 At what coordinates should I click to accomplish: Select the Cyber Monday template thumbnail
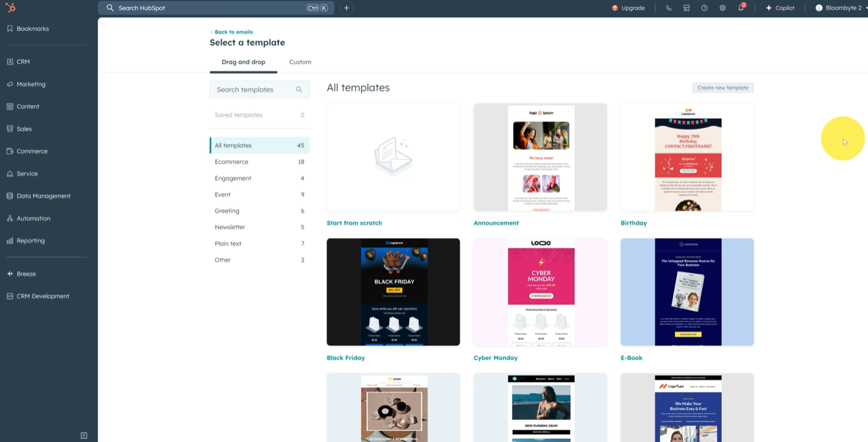tap(540, 292)
